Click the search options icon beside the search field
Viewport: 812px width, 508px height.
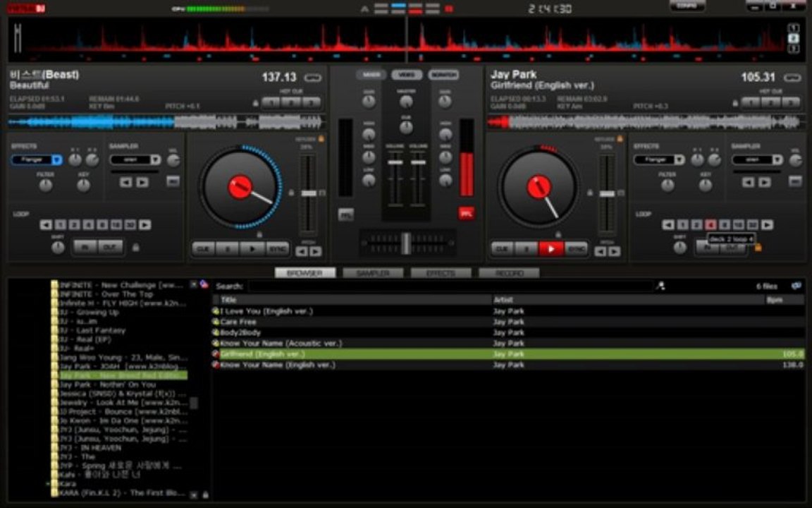click(x=660, y=286)
